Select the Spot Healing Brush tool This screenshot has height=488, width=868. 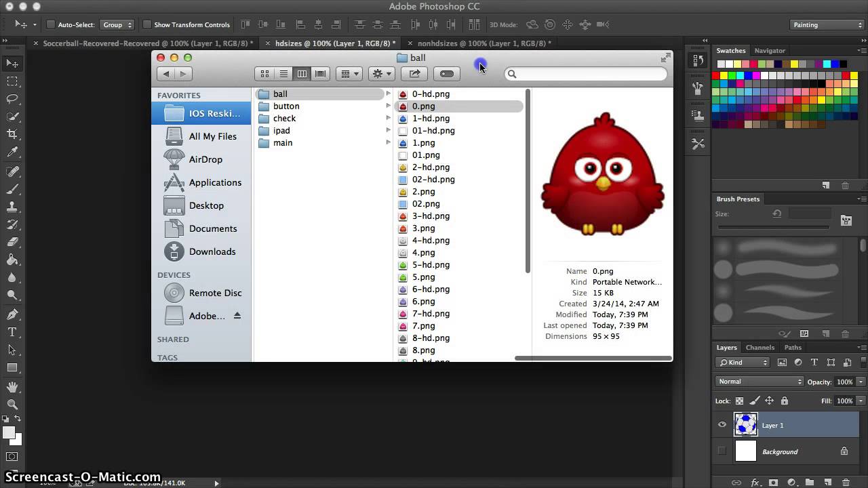[x=12, y=171]
